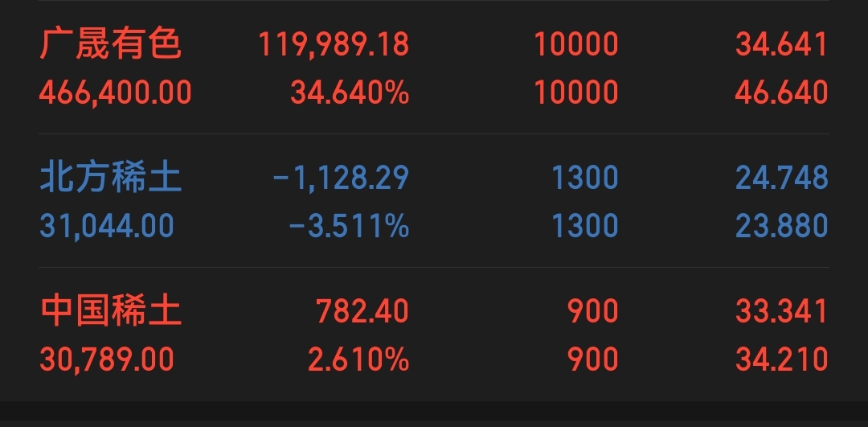Viewport: 868px width, 427px height.
Task: Tap 中国稀土 current price 34.210
Action: 782,359
